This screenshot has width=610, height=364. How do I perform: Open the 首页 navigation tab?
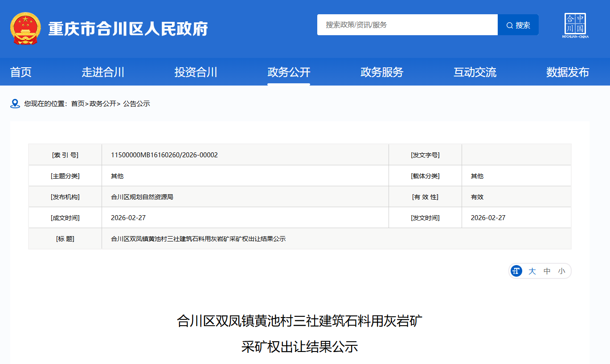(x=21, y=72)
